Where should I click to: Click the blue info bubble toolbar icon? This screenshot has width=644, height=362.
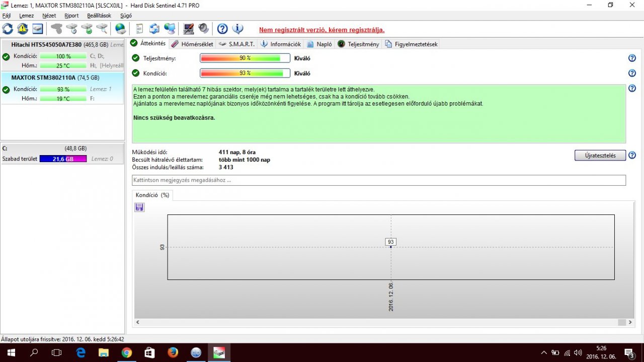pyautogui.click(x=237, y=29)
